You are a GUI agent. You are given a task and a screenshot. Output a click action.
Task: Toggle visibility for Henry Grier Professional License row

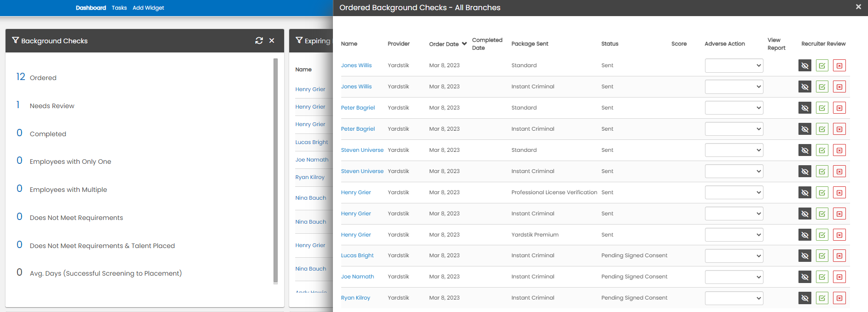(x=805, y=192)
